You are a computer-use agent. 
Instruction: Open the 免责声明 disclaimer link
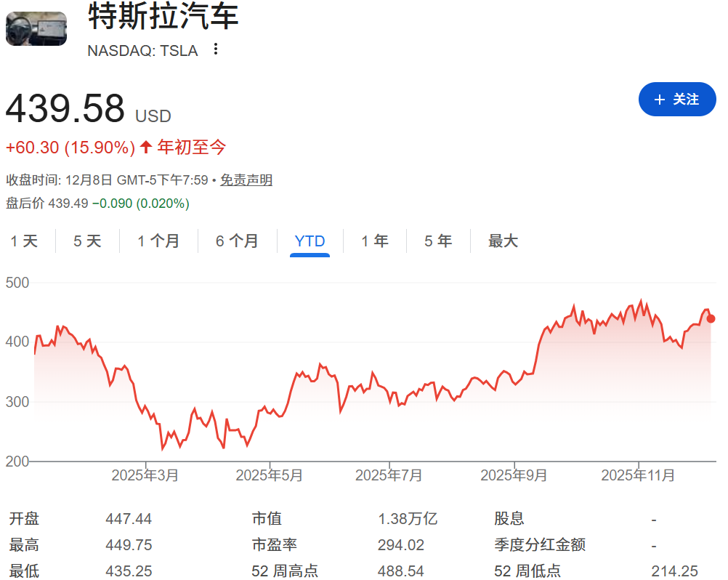click(x=247, y=180)
